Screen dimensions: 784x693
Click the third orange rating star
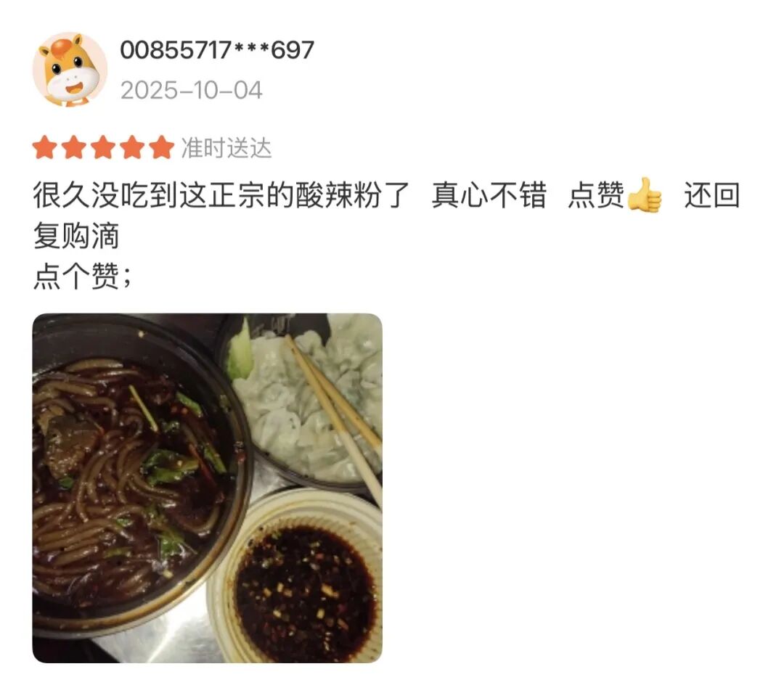103,147
